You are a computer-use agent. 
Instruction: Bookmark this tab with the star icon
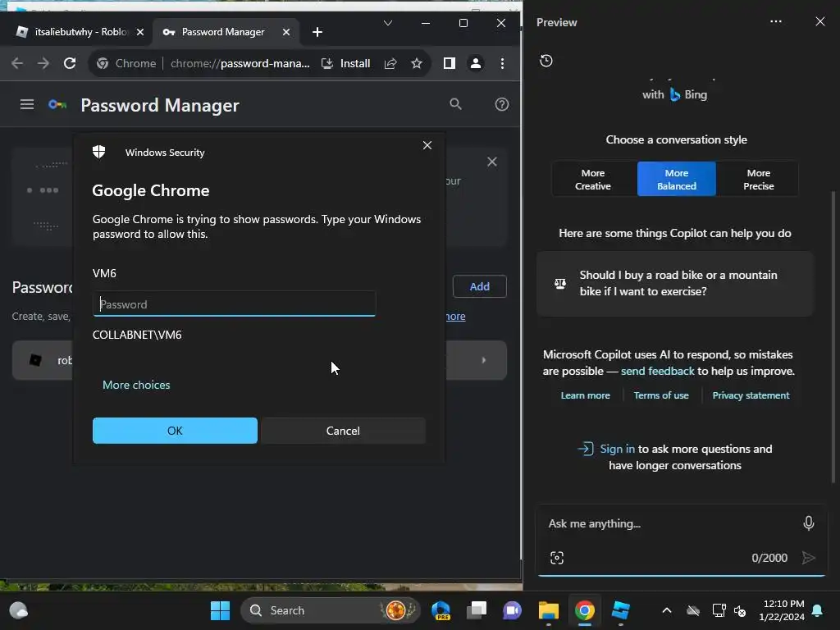tap(416, 63)
